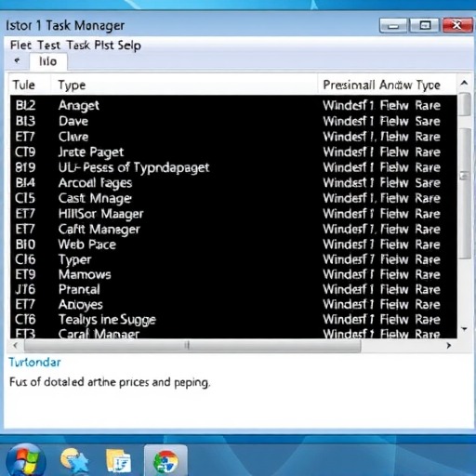Open the folder icon in taskbar
The height and width of the screenshot is (476, 476).
point(118,462)
